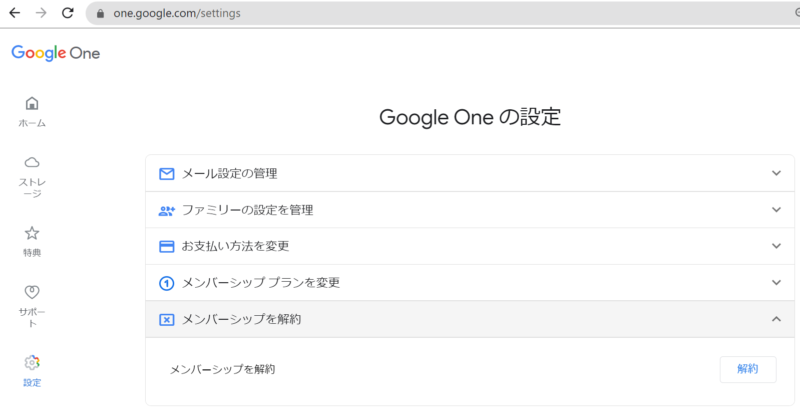This screenshot has height=410, width=800.
Task: Click the credit card icon for お支払い方法
Action: [166, 247]
